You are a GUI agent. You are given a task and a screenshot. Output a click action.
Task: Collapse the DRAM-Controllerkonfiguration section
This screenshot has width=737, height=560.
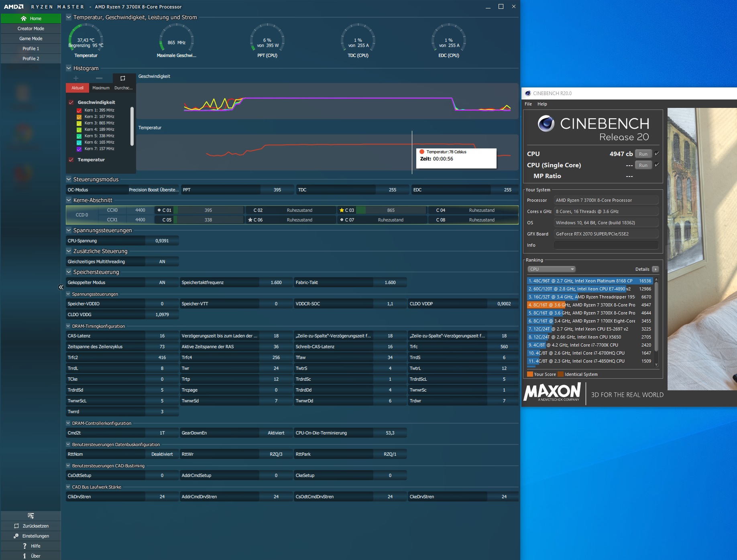pos(68,423)
